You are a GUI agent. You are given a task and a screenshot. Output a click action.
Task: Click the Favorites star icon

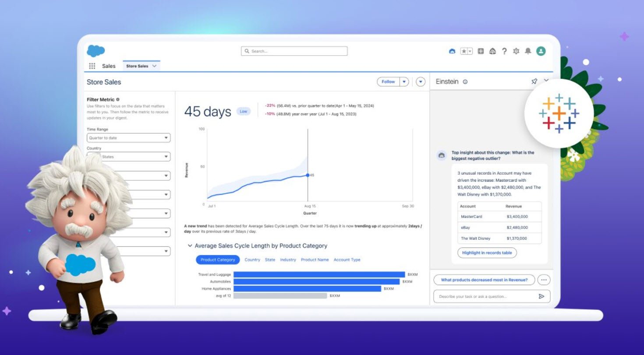[x=464, y=51]
